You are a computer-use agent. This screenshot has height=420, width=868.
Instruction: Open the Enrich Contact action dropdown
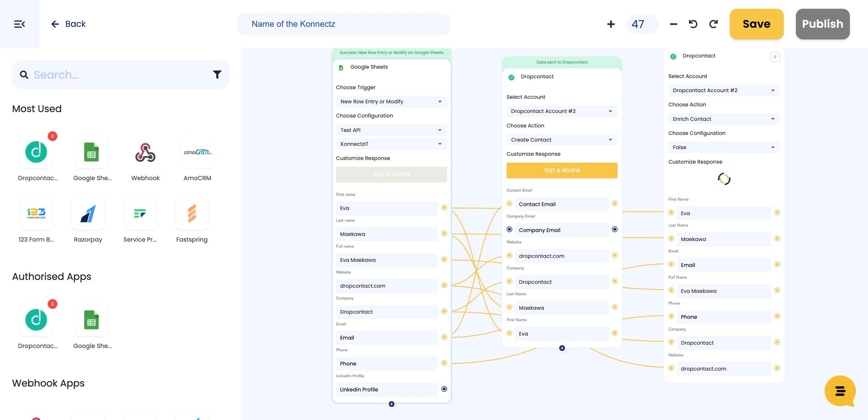pos(724,119)
